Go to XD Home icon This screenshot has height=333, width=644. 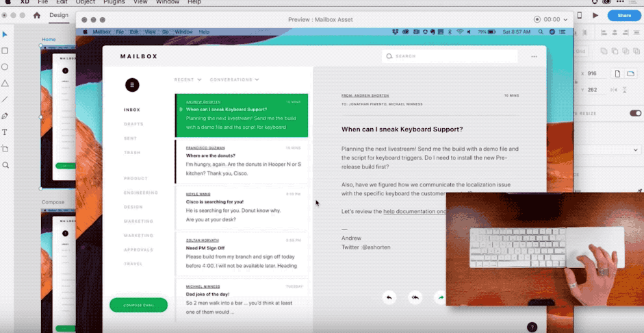37,15
